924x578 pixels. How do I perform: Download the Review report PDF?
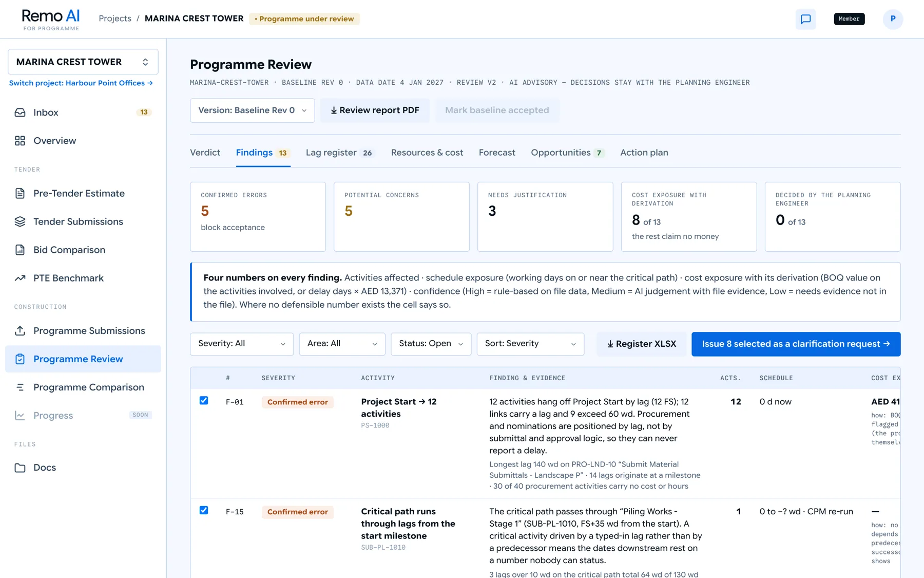click(375, 110)
